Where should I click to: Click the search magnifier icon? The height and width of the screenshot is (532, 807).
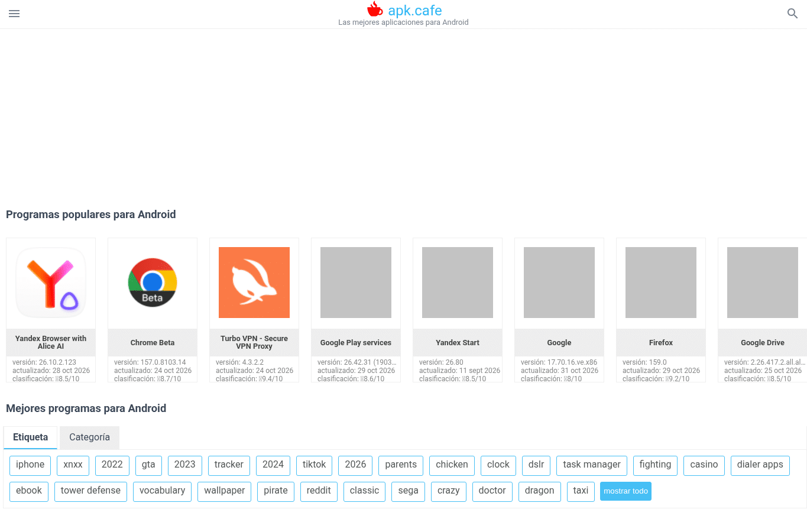(793, 14)
